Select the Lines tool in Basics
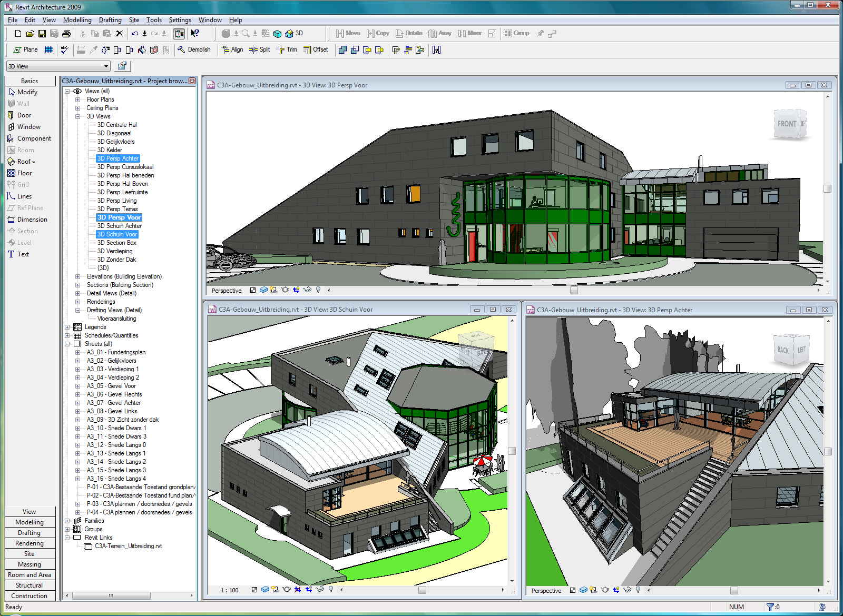 (19, 196)
